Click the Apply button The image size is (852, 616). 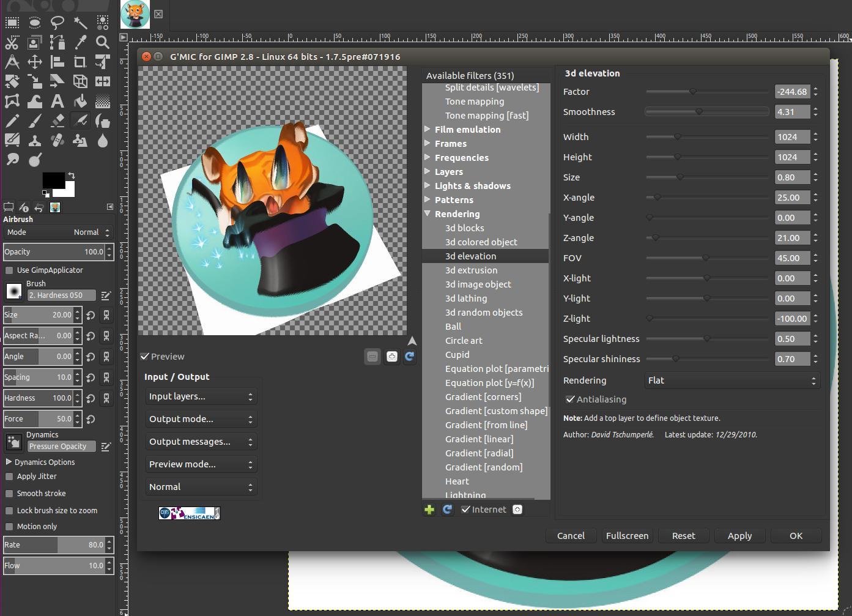739,536
